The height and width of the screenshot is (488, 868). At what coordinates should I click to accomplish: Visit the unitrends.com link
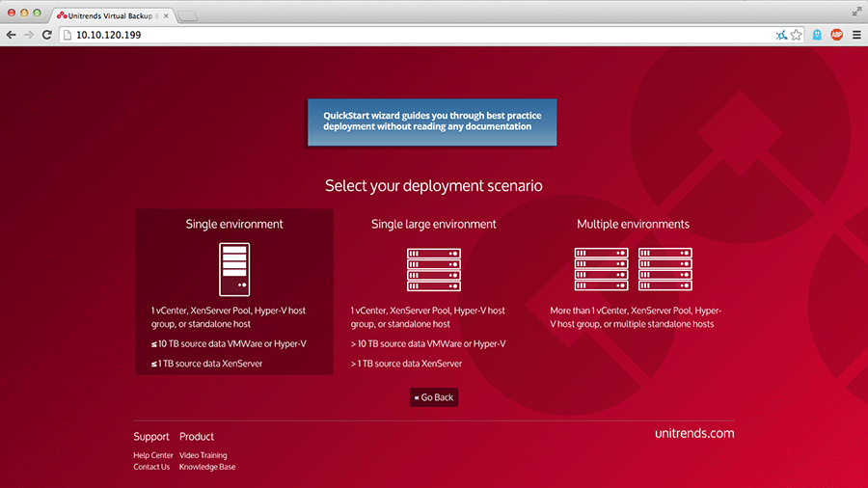click(694, 433)
